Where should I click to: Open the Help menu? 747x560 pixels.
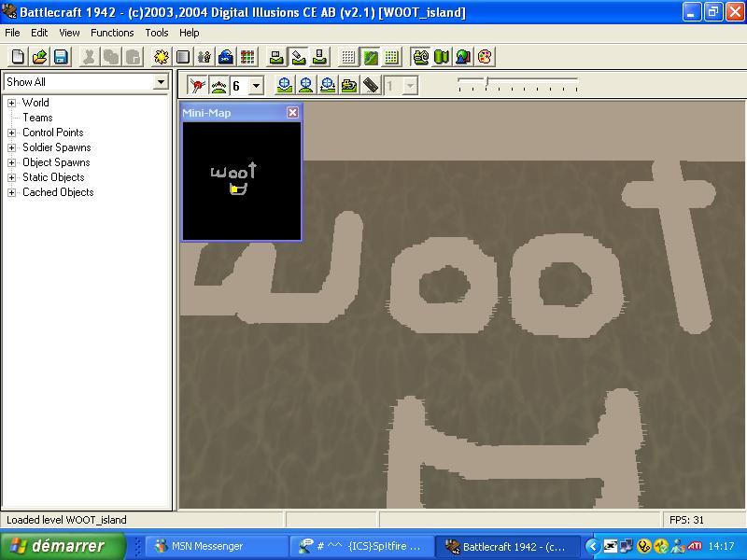[x=190, y=33]
